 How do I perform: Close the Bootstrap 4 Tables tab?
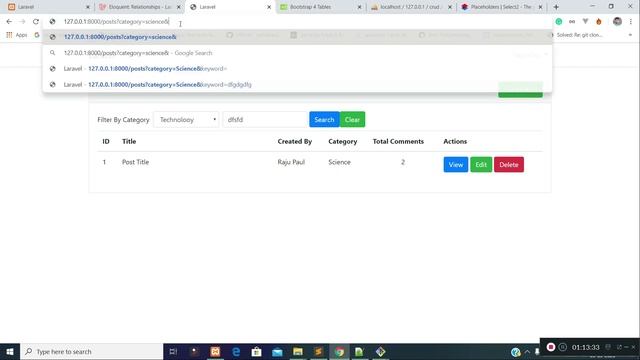[359, 7]
